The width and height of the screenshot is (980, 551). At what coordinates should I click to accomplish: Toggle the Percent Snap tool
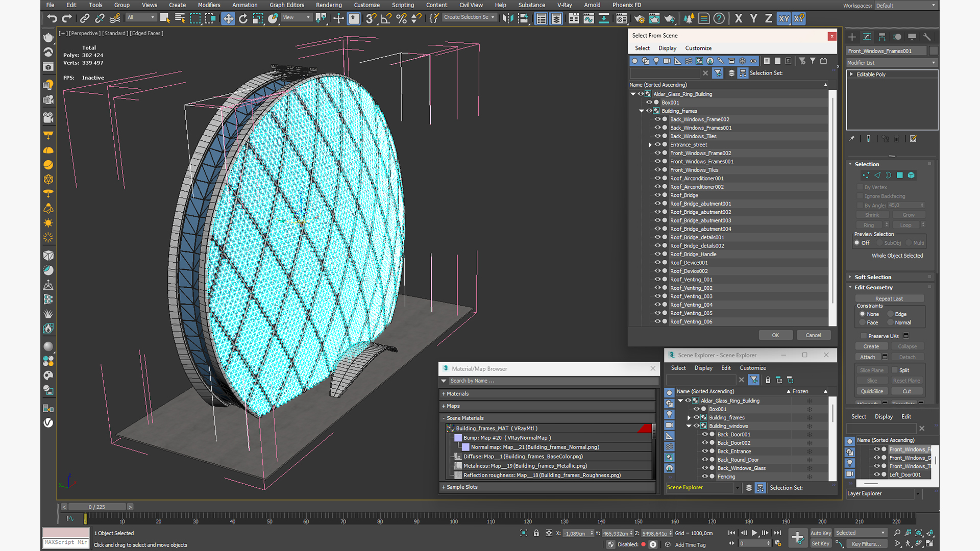pos(402,19)
